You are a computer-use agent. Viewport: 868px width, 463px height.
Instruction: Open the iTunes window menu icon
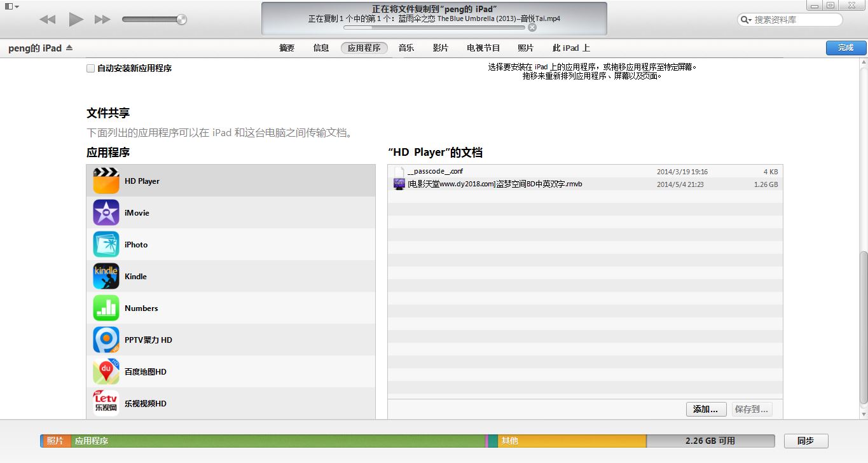[11, 6]
